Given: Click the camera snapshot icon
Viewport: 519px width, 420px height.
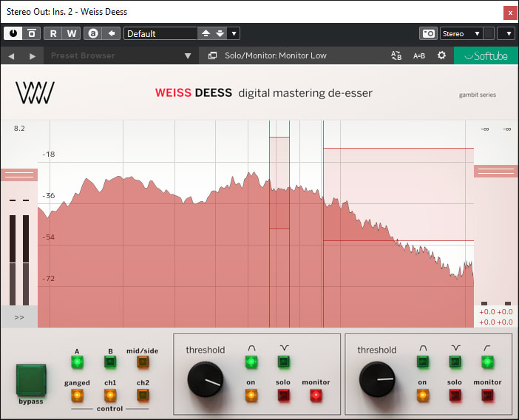Looking at the screenshot, I should [428, 33].
